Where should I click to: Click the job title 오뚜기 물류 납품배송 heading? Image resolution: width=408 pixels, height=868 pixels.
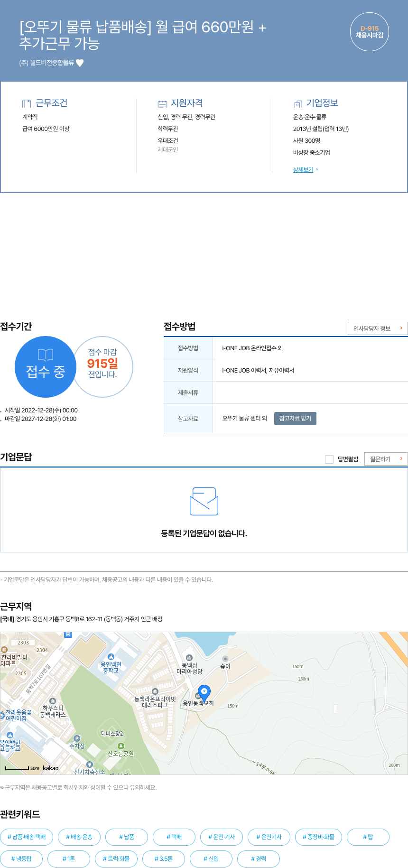tap(142, 35)
